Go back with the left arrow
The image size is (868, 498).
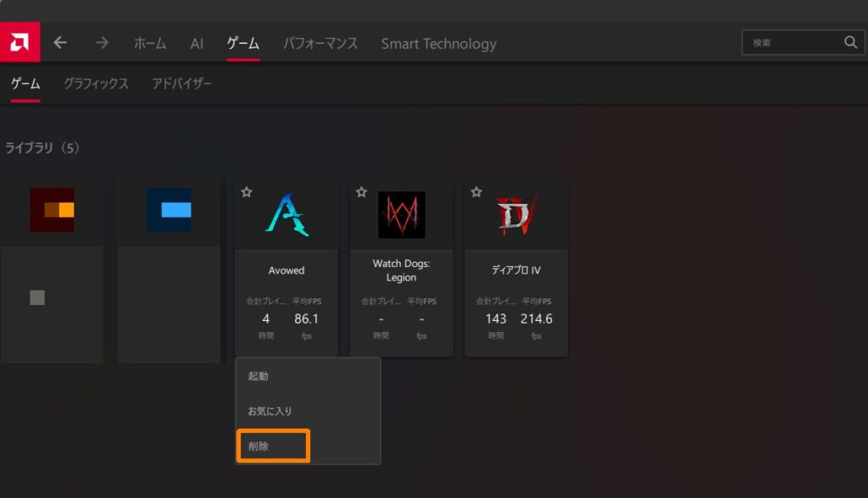(x=60, y=42)
